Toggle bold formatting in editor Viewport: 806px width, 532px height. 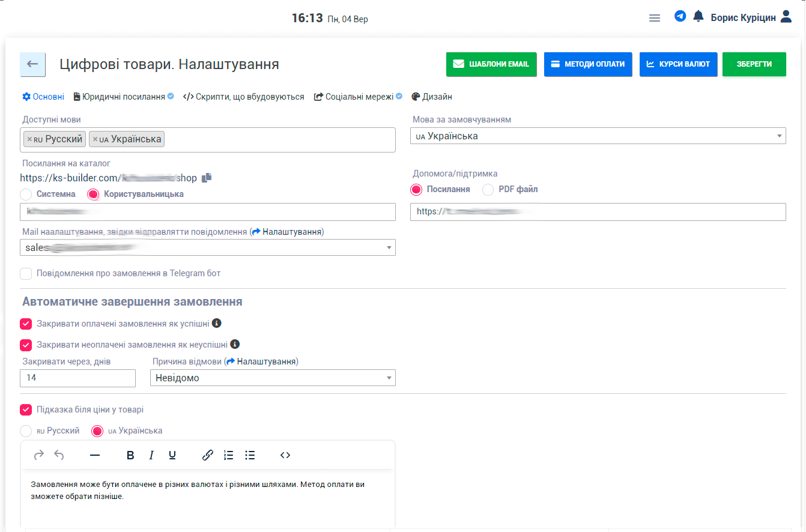tap(130, 455)
